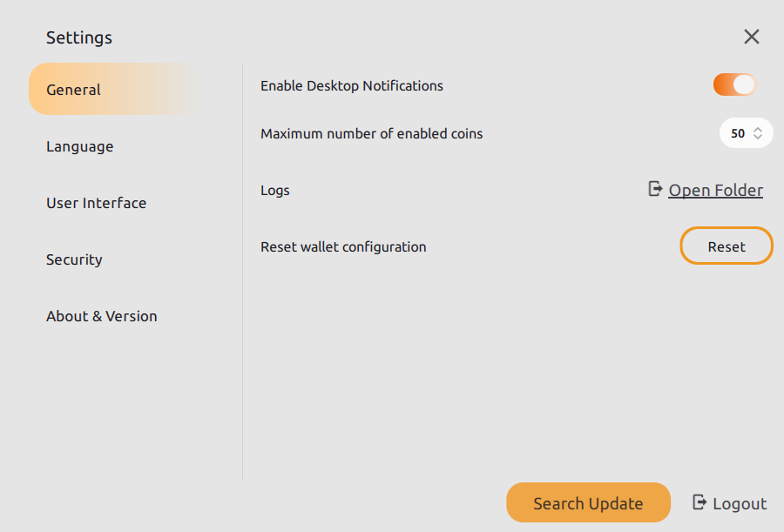Click the Logout door icon
Image resolution: width=784 pixels, height=532 pixels.
[699, 502]
